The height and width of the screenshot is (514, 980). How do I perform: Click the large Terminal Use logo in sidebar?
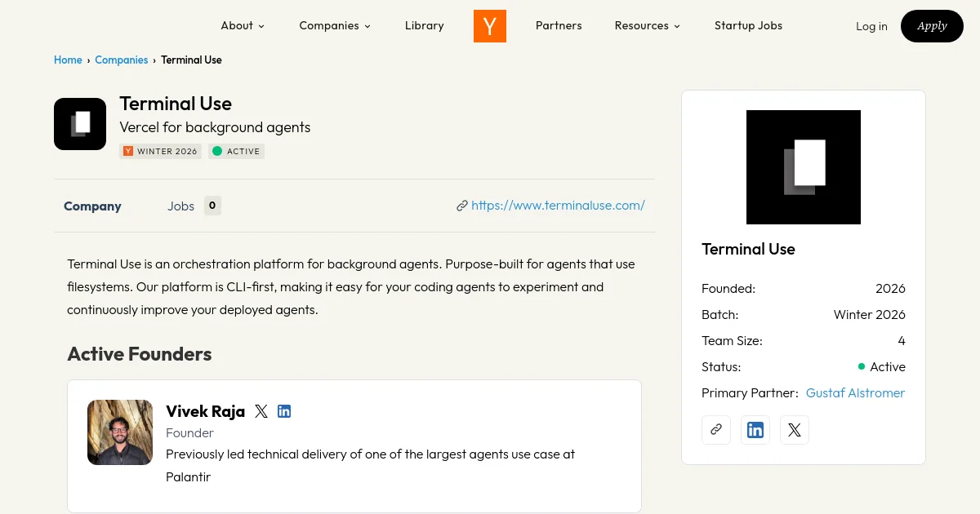(804, 167)
